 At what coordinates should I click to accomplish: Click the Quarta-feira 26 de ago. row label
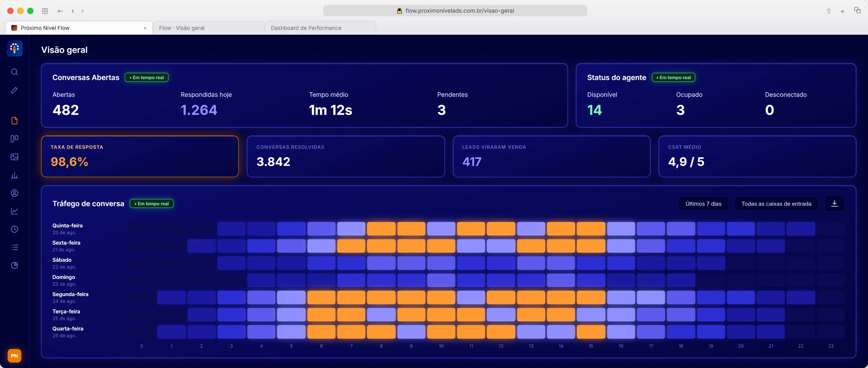[x=68, y=332]
